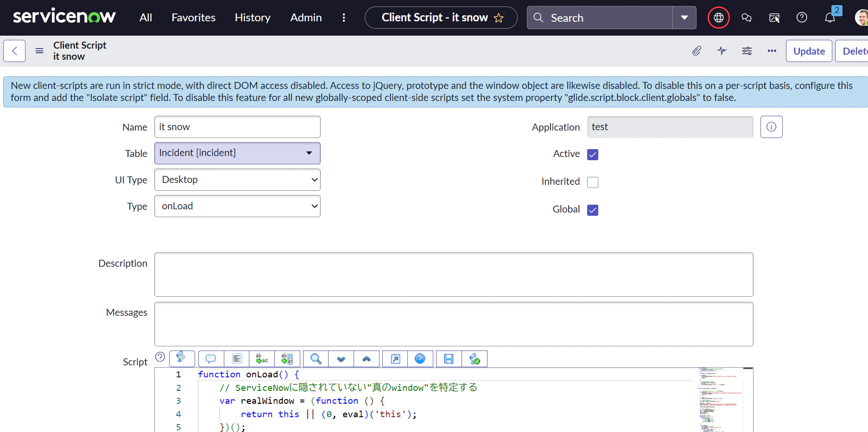Click the script minimap preview
868x432 pixels.
tap(720, 400)
